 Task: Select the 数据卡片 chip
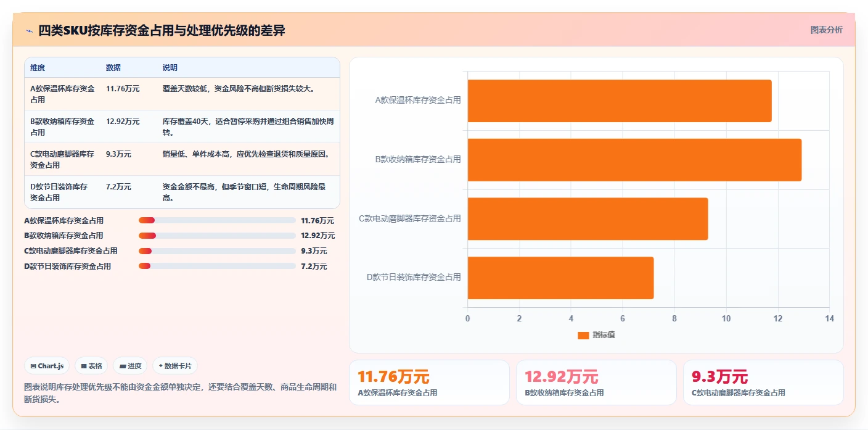pos(175,366)
